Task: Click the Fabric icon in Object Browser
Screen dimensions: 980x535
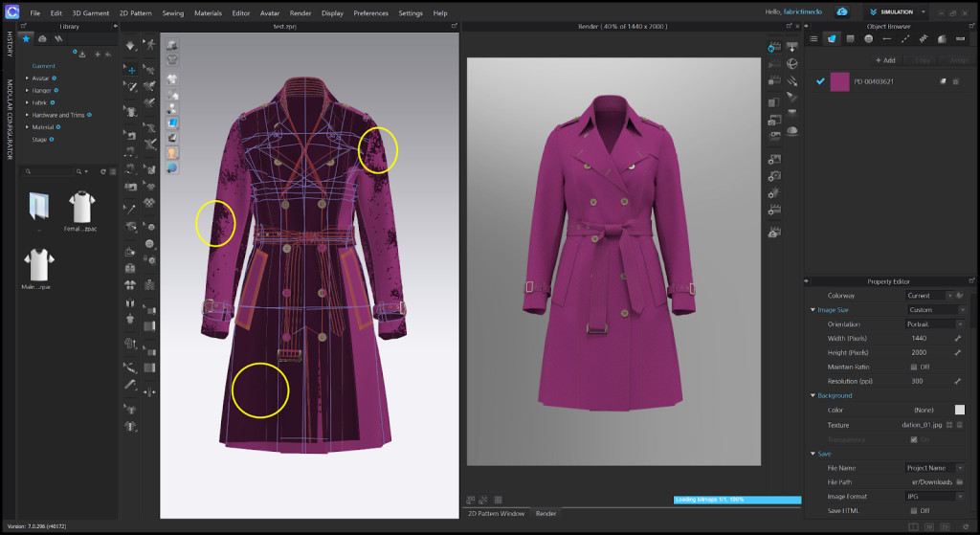Action: coord(832,38)
